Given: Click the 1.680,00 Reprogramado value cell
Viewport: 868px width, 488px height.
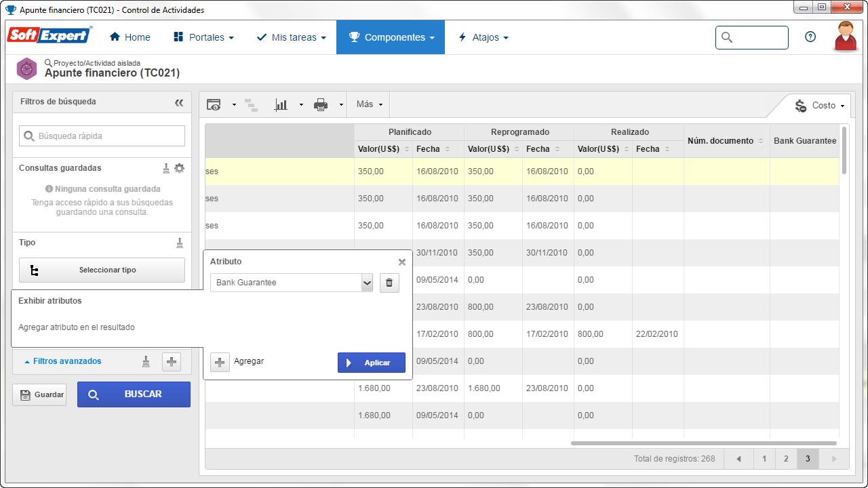Looking at the screenshot, I should point(493,388).
